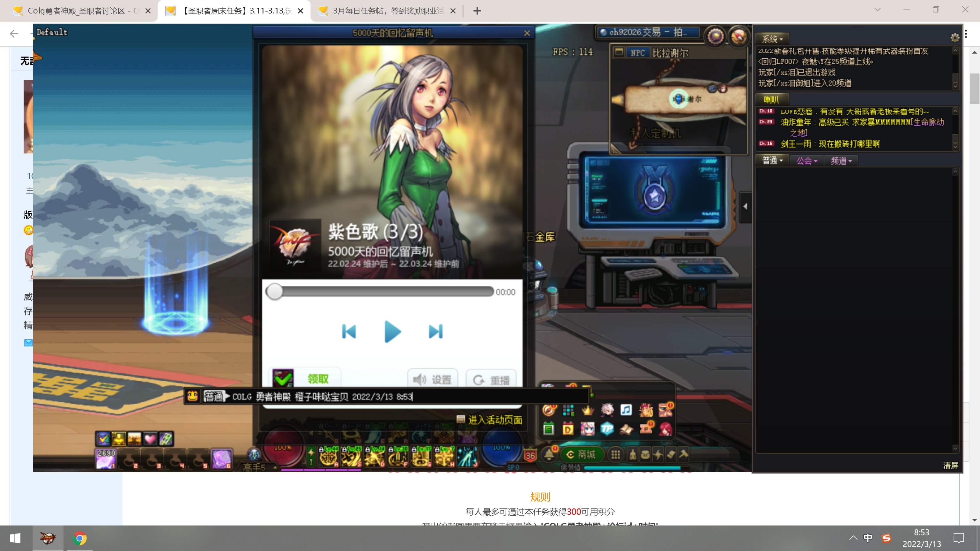Image resolution: width=980 pixels, height=551 pixels.
Task: Skip to the previous track
Action: pyautogui.click(x=349, y=332)
